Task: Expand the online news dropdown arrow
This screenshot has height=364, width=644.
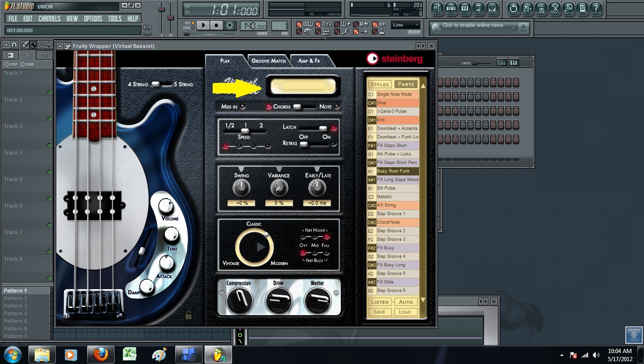Action: (513, 28)
